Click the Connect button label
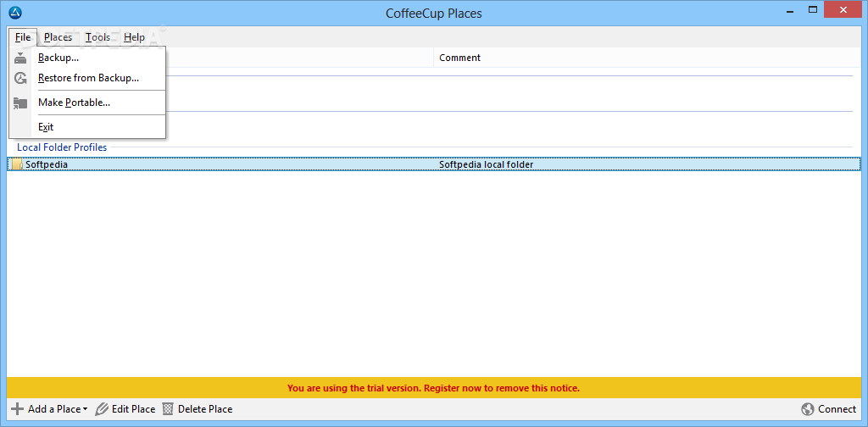 (837, 409)
